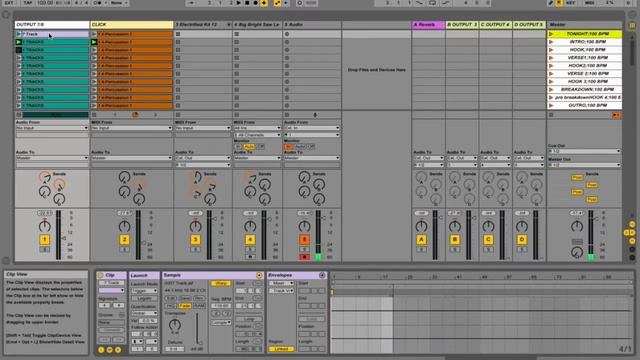Image resolution: width=640 pixels, height=360 pixels.
Task: Launch the VERSE1;100 BPM scene
Action: tap(551, 58)
